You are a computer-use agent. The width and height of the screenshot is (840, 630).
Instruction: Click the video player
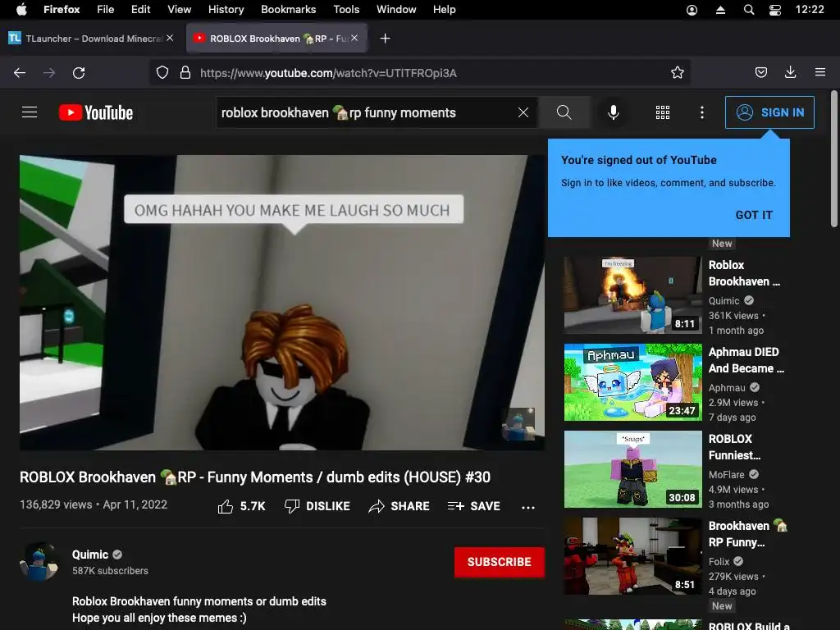pyautogui.click(x=282, y=303)
